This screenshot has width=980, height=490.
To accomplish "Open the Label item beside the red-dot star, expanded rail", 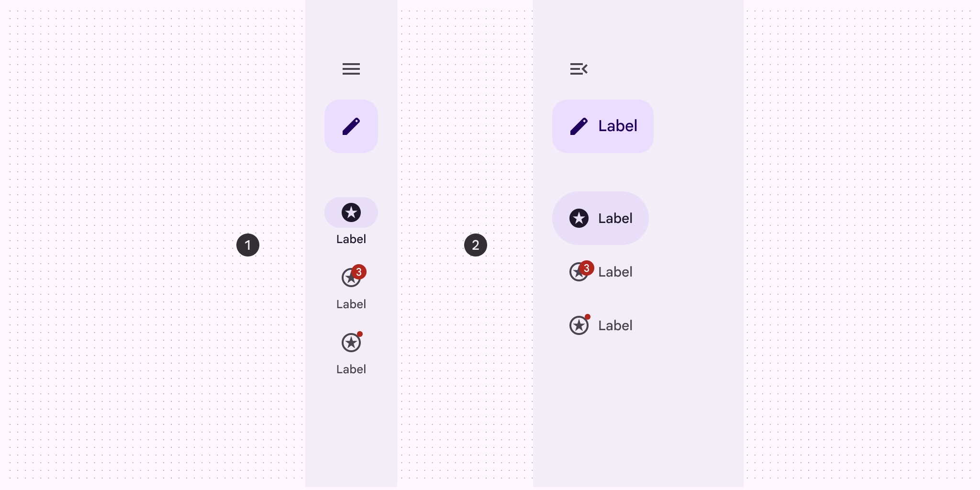I will tap(615, 326).
